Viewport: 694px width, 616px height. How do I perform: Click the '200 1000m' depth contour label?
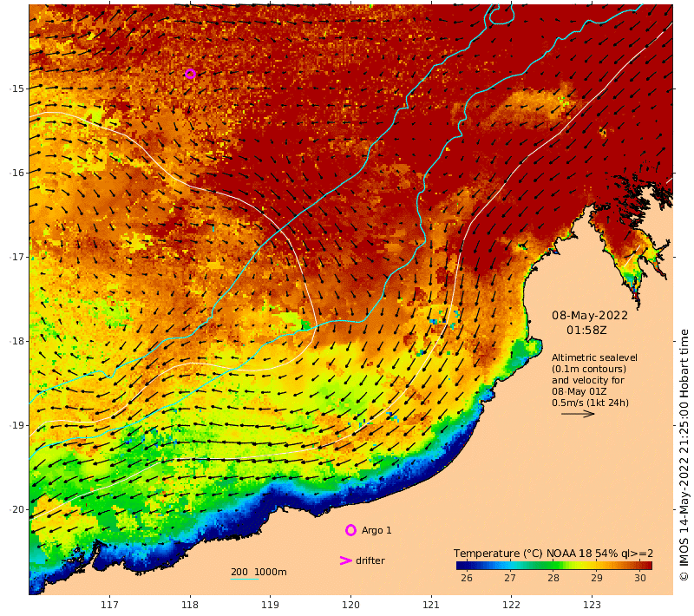(259, 572)
